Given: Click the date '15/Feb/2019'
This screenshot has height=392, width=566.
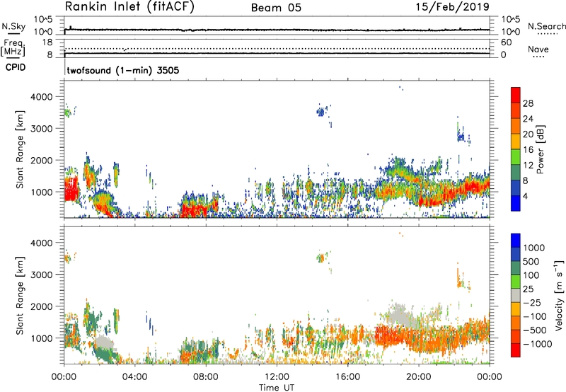Looking at the screenshot, I should point(453,6).
